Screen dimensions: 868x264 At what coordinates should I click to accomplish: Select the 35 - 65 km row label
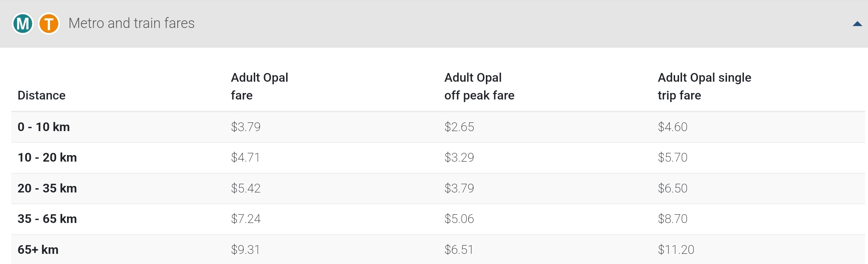(47, 219)
